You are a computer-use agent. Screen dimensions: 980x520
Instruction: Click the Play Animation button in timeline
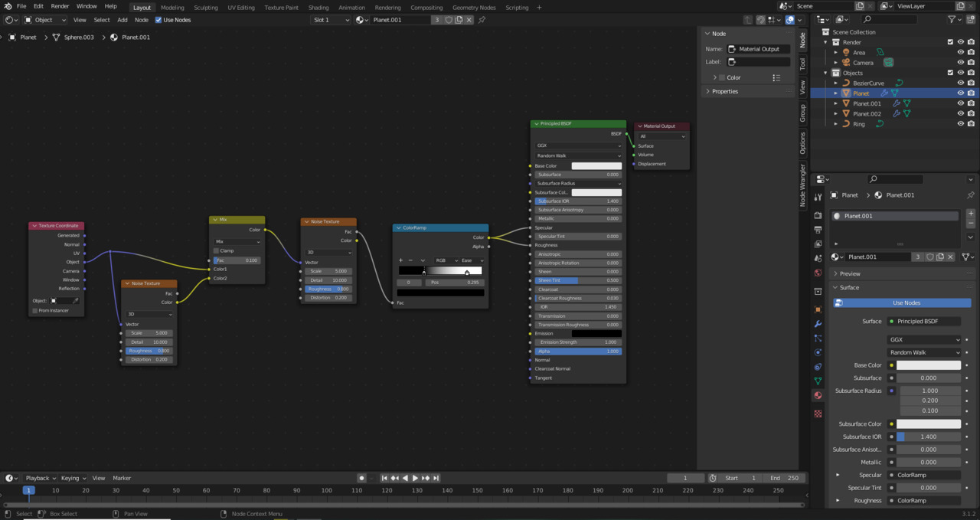(415, 478)
